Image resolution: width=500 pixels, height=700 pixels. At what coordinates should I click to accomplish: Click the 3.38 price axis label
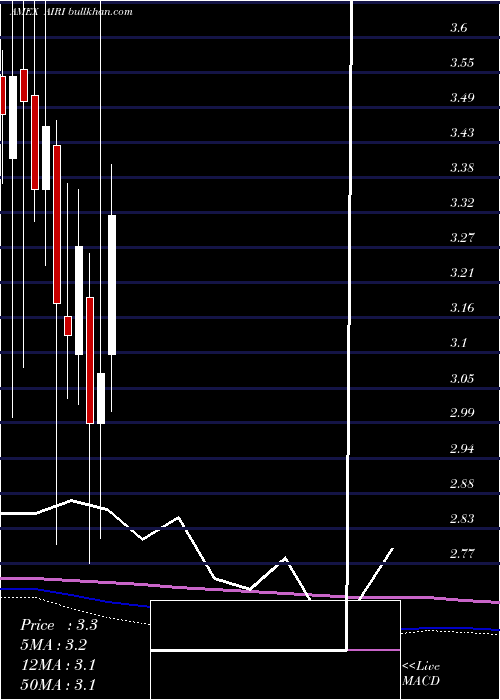(462, 168)
